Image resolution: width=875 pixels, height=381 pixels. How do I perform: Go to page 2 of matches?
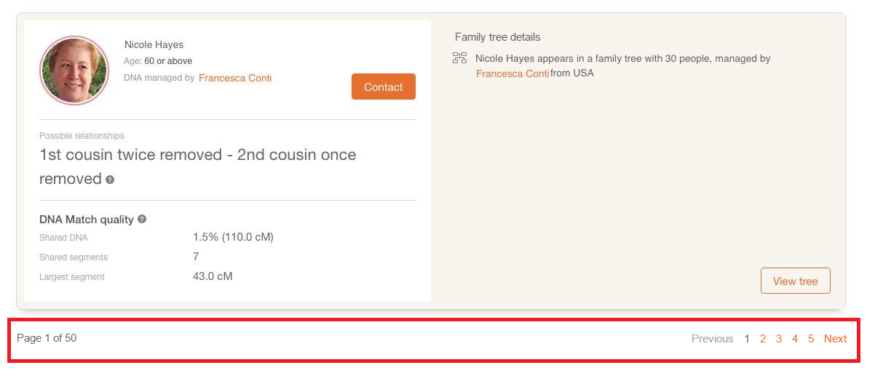click(x=762, y=339)
